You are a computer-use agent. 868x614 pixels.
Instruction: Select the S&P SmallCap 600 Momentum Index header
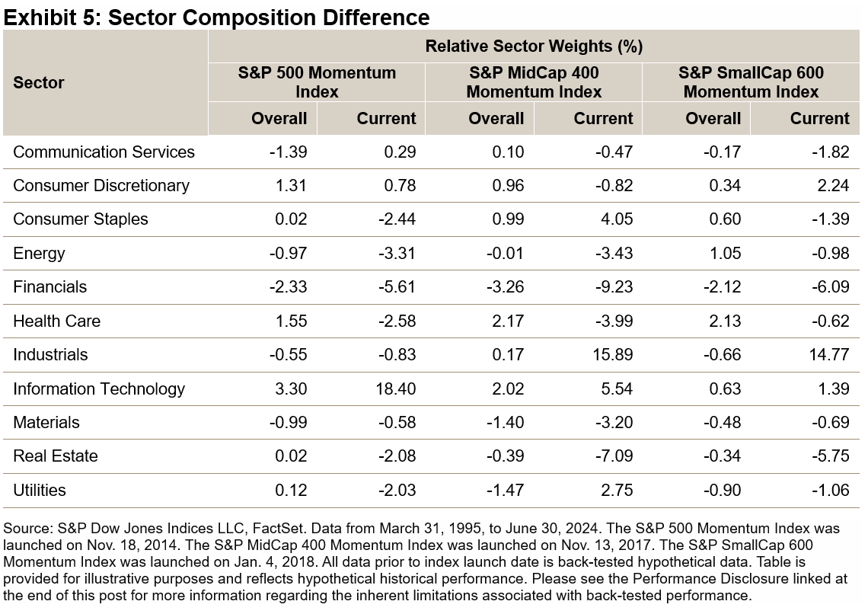tap(751, 82)
